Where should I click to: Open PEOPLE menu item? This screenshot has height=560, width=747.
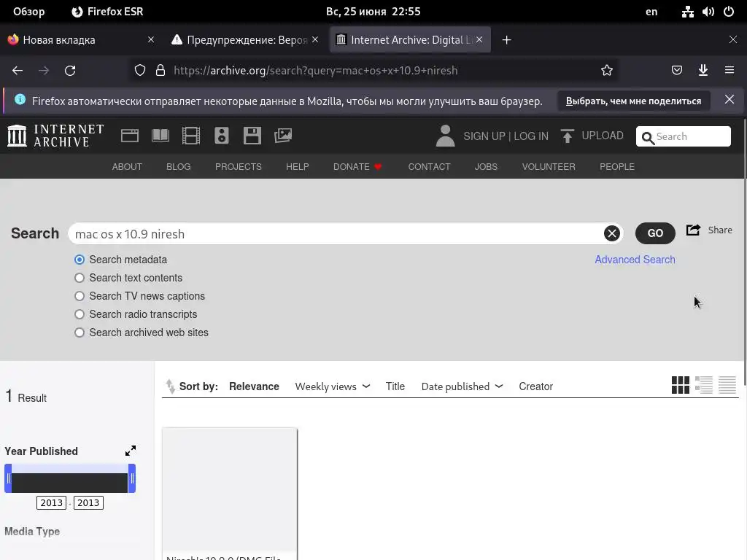point(617,167)
